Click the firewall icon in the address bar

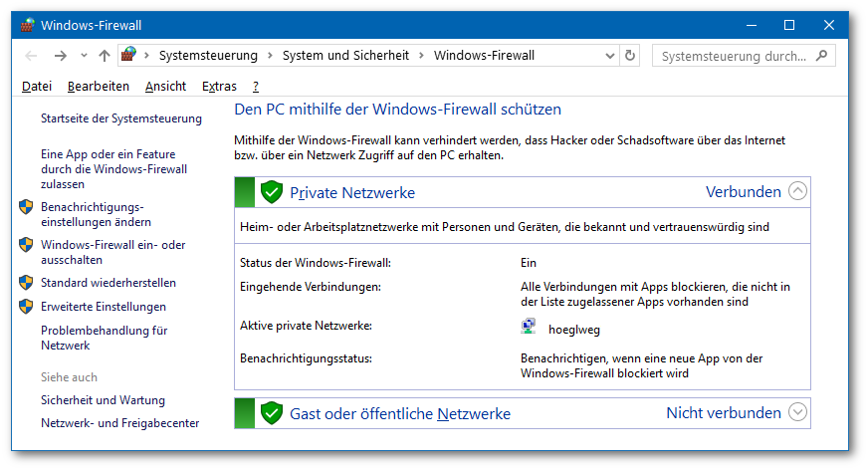[x=128, y=54]
